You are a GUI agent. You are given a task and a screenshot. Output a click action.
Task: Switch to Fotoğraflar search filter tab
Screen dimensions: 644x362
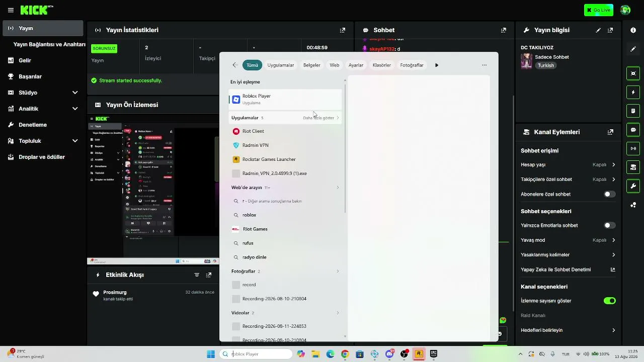(412, 65)
